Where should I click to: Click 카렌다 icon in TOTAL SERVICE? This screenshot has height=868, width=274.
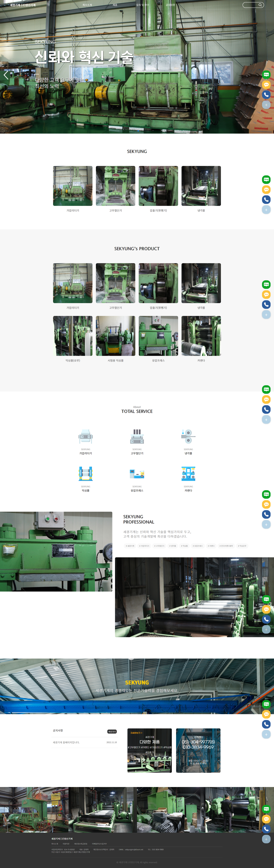188,473
